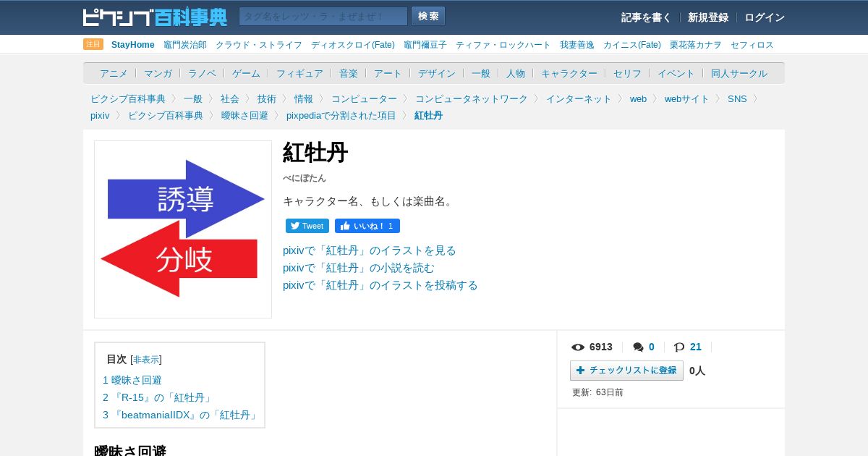Select the 同人サークル category menu item
Image resolution: width=868 pixels, height=456 pixels.
(x=739, y=73)
